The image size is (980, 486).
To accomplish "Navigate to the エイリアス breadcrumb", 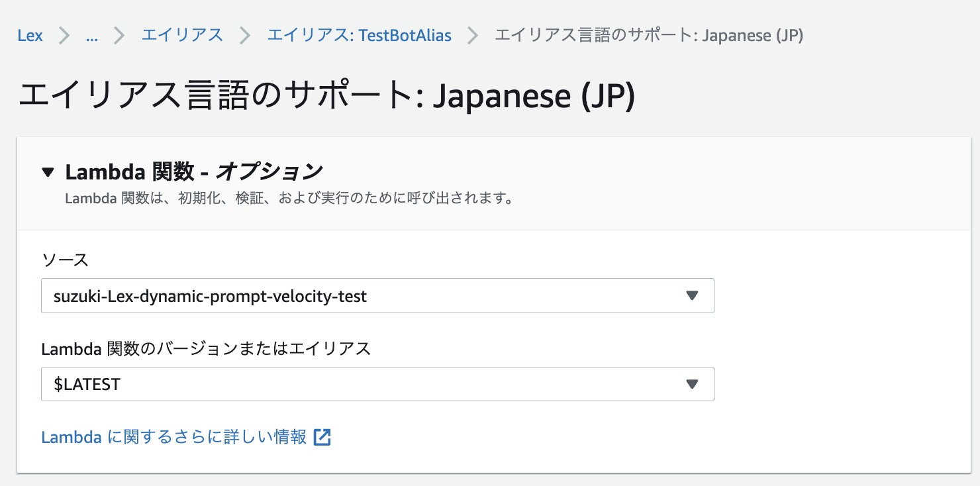I will tap(182, 35).
